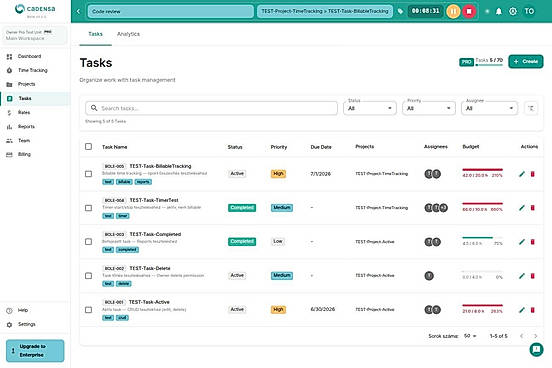The image size is (552, 368).
Task: Edit TEST-Task-Completed with pencil icon
Action: click(522, 242)
